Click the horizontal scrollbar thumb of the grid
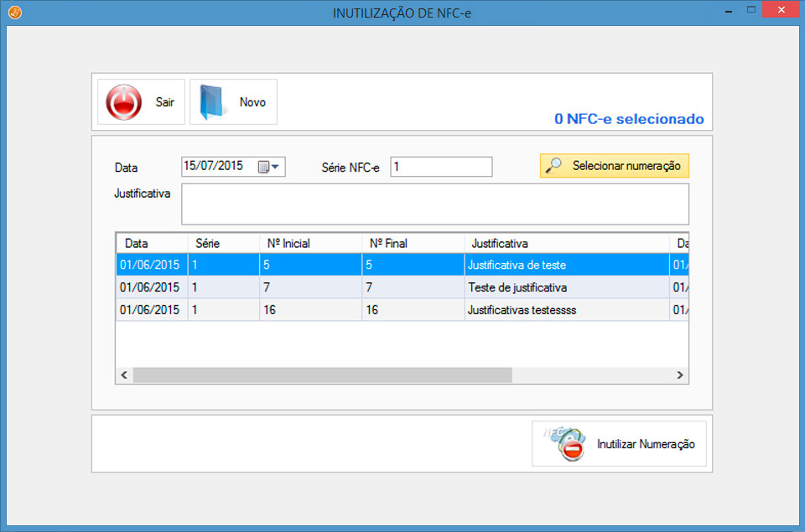This screenshot has width=805, height=532. tap(322, 375)
